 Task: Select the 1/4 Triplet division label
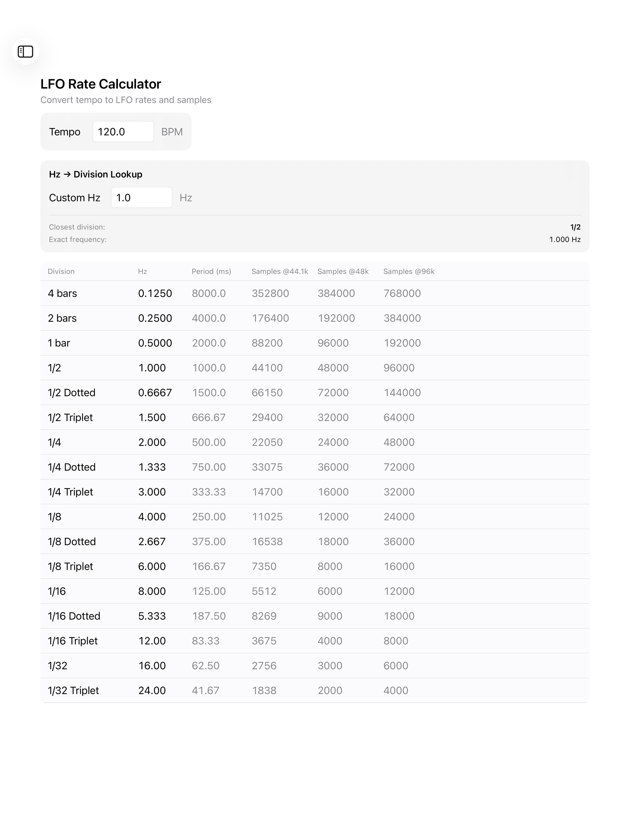click(x=70, y=492)
